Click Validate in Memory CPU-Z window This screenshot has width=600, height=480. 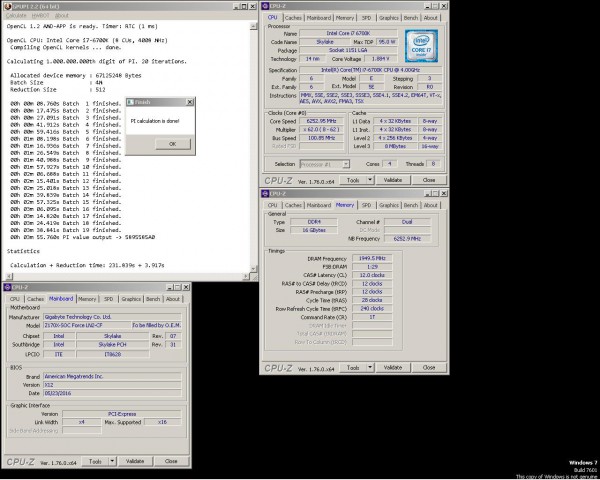pyautogui.click(x=393, y=367)
